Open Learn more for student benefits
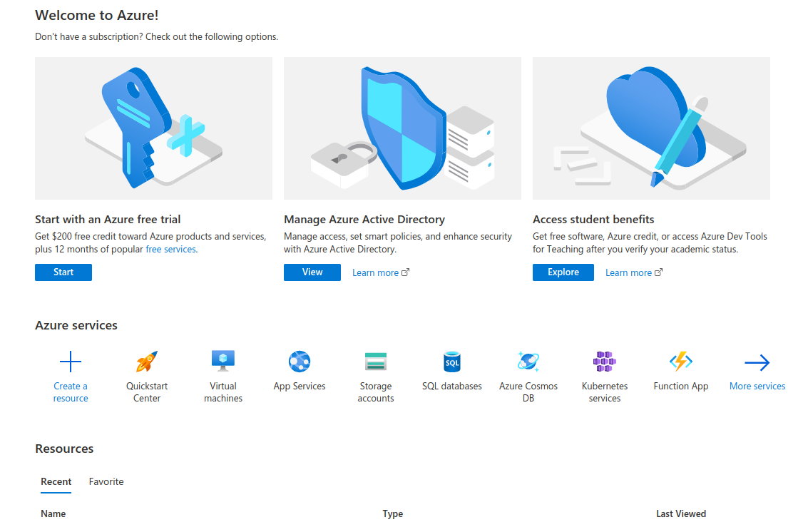The height and width of the screenshot is (532, 808). pos(628,272)
